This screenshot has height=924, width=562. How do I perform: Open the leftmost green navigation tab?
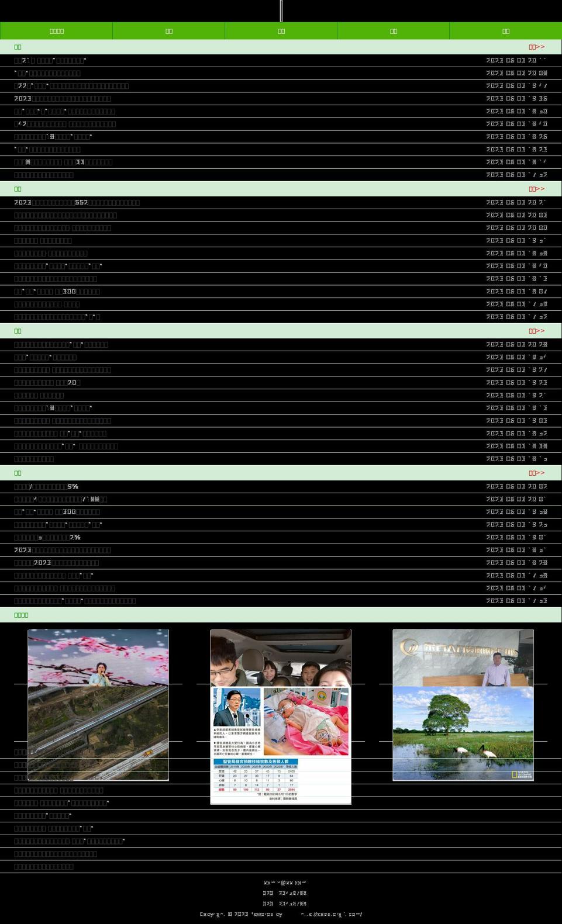(x=56, y=31)
